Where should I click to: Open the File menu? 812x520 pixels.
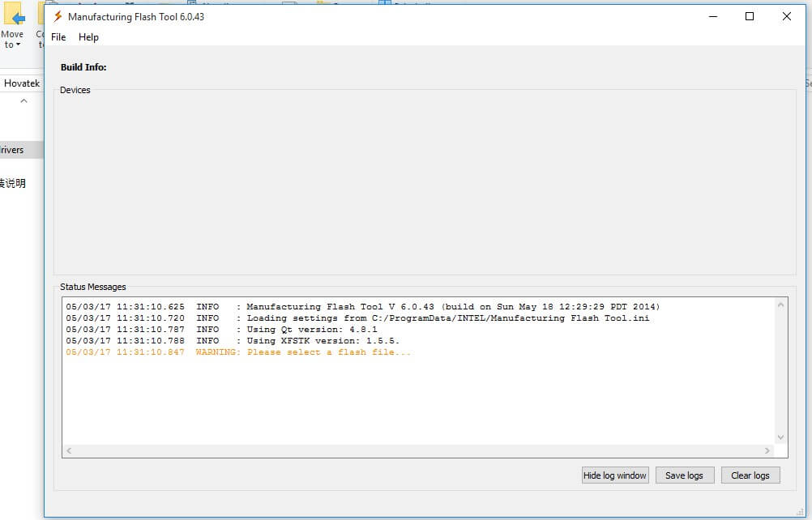pos(58,37)
